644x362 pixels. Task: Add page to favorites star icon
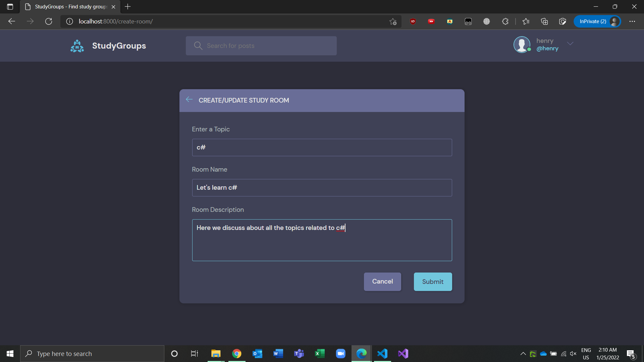(393, 21)
